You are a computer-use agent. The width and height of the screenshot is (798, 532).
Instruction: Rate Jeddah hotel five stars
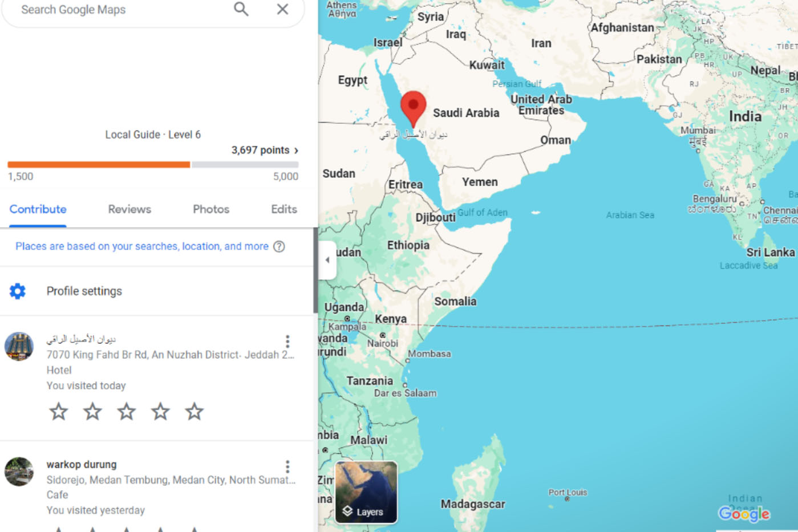194,411
